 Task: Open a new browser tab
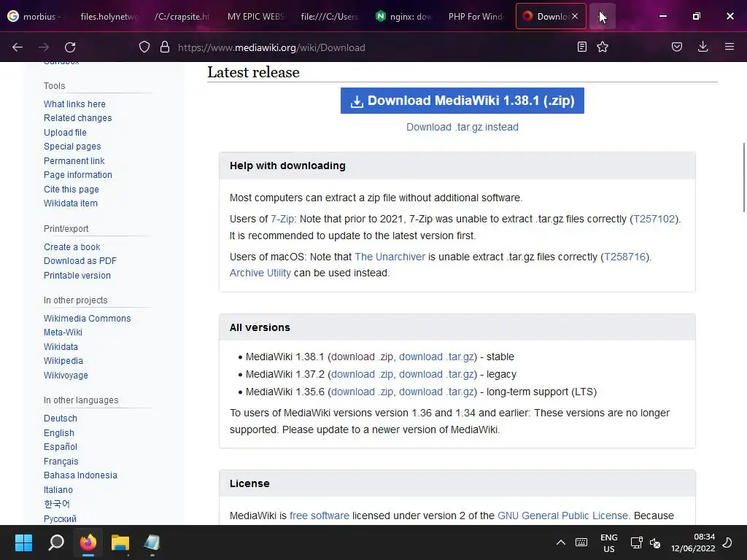point(602,16)
